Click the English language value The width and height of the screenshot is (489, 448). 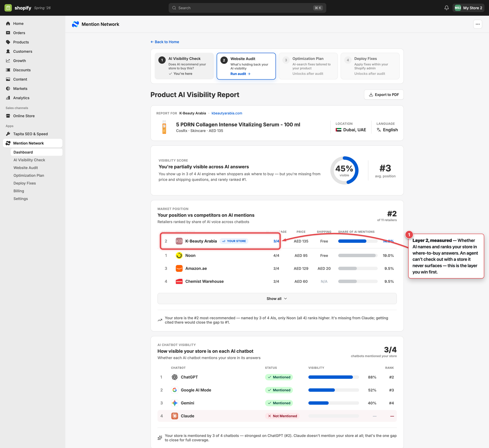coord(387,130)
